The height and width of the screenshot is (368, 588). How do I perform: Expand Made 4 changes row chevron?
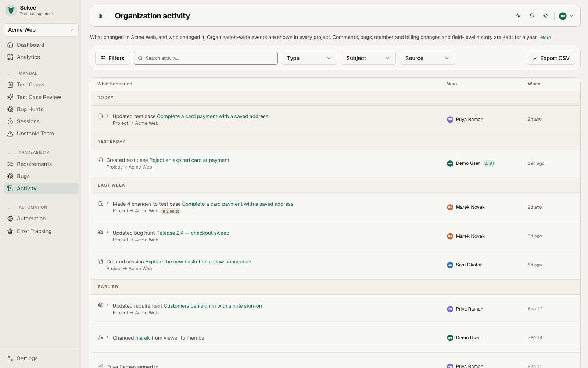107,204
